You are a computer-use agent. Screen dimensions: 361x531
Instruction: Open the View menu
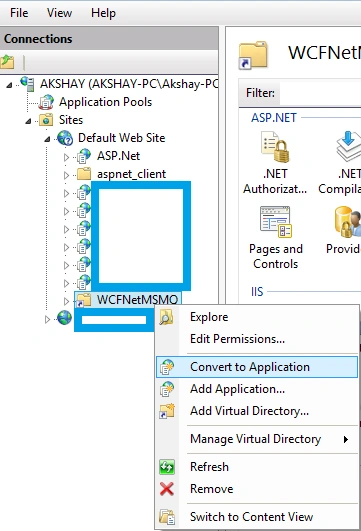pyautogui.click(x=59, y=13)
